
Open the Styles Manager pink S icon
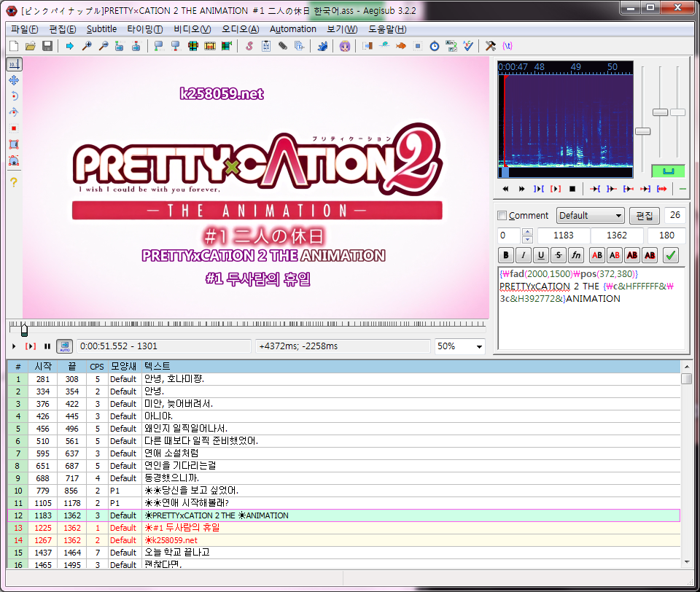[x=249, y=46]
